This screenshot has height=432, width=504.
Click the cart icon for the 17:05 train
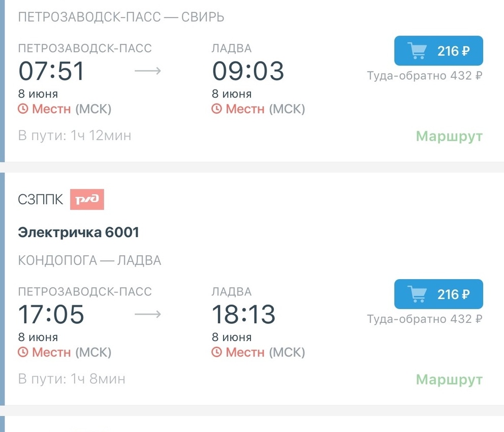417,294
